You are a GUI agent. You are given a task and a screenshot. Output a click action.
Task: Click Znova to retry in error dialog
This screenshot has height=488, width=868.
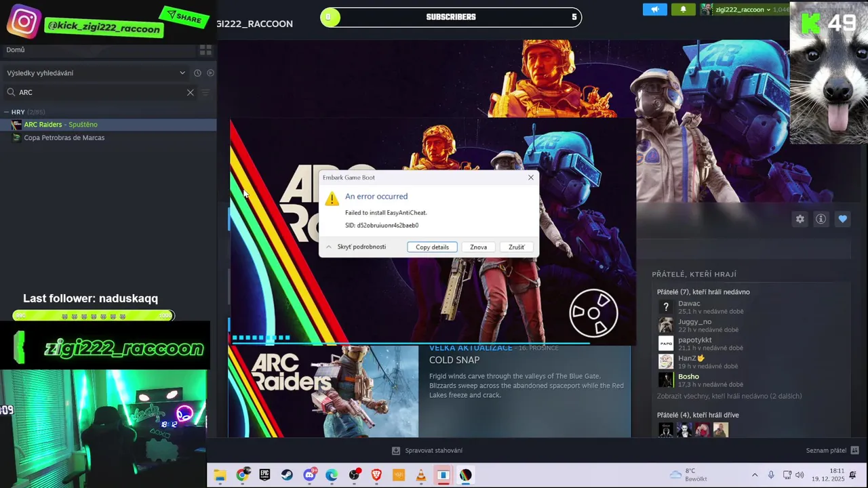478,247
